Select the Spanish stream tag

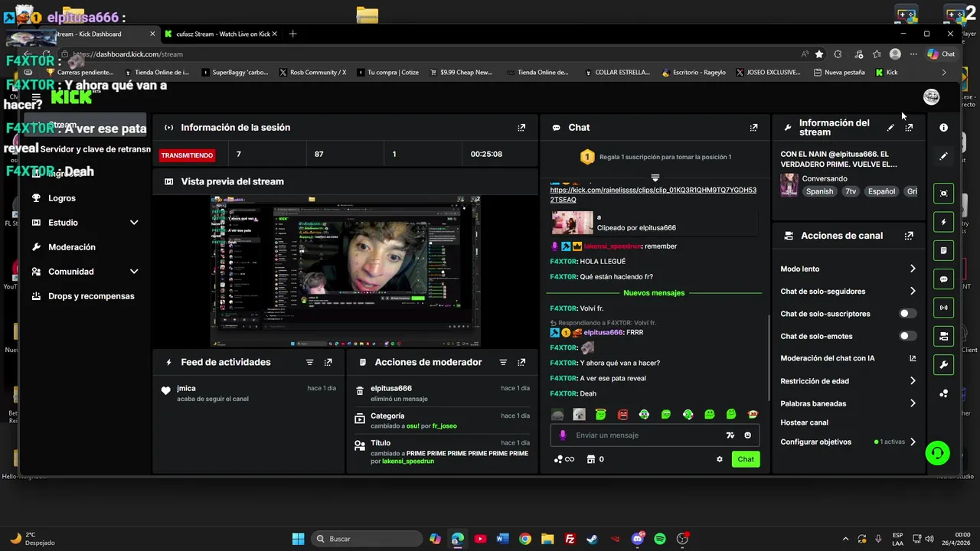tap(819, 191)
